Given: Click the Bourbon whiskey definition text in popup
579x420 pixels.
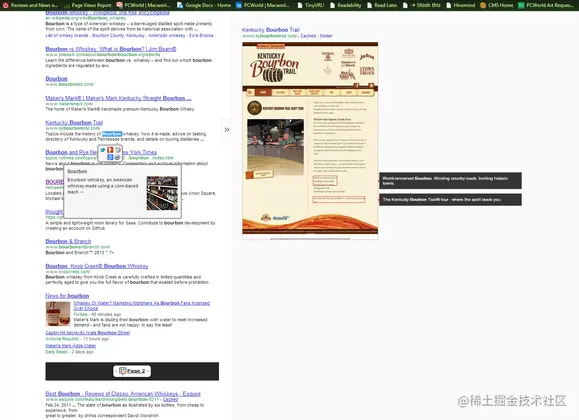Looking at the screenshot, I should [x=103, y=186].
